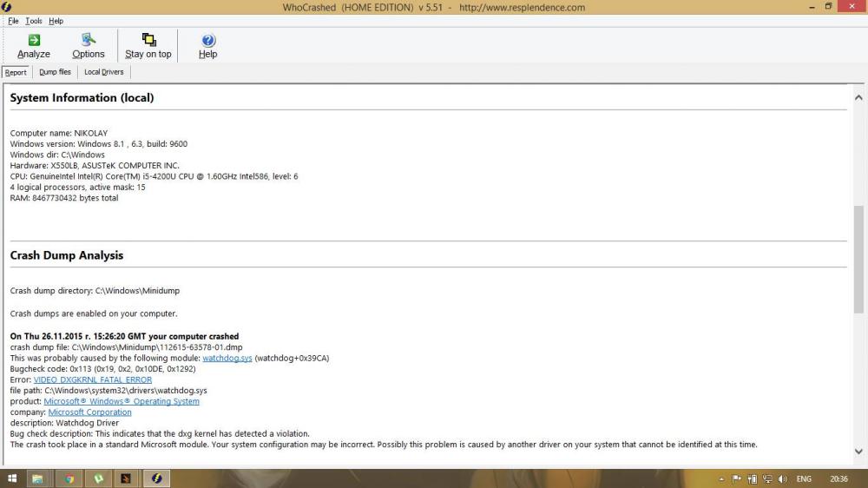Switch the ENG input language indicator
Screen dimensions: 868x488
[804, 479]
